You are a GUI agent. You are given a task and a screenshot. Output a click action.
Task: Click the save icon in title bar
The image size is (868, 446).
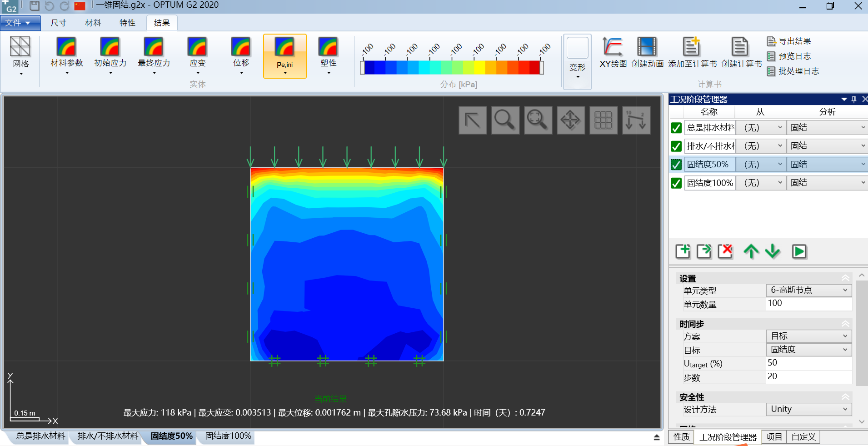coord(35,5)
